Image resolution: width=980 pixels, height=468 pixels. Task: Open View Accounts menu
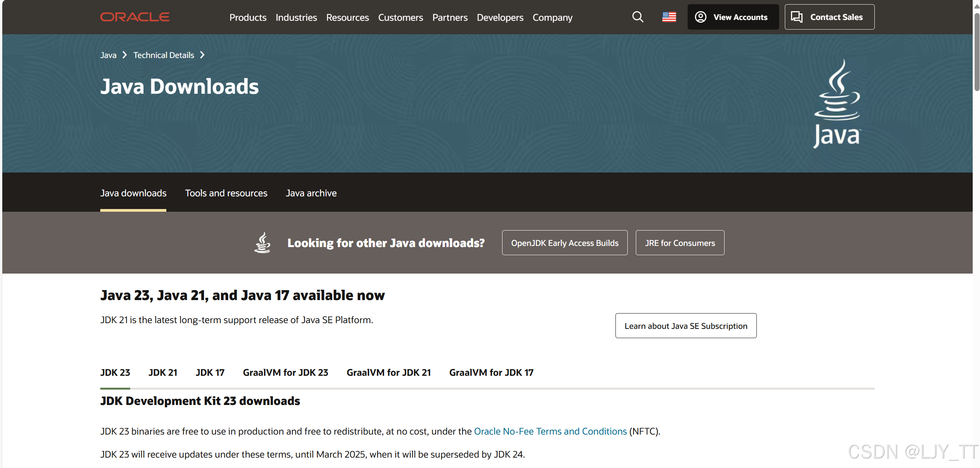(733, 17)
